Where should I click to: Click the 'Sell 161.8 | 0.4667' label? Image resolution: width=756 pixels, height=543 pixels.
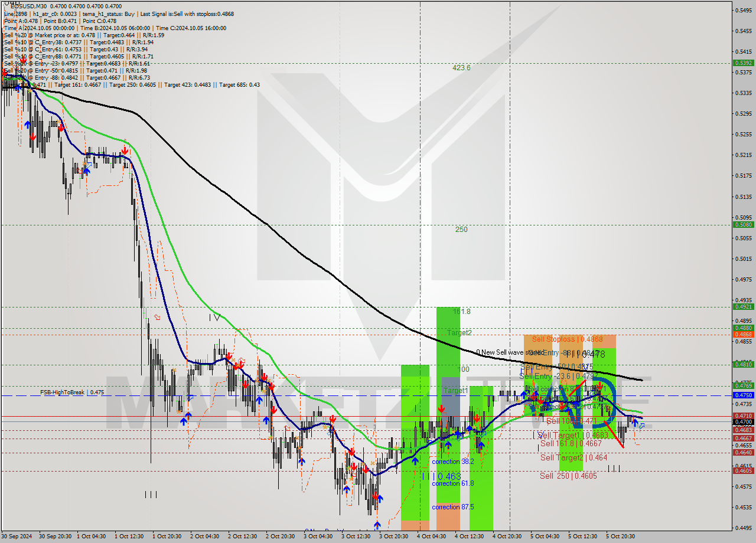pyautogui.click(x=571, y=443)
